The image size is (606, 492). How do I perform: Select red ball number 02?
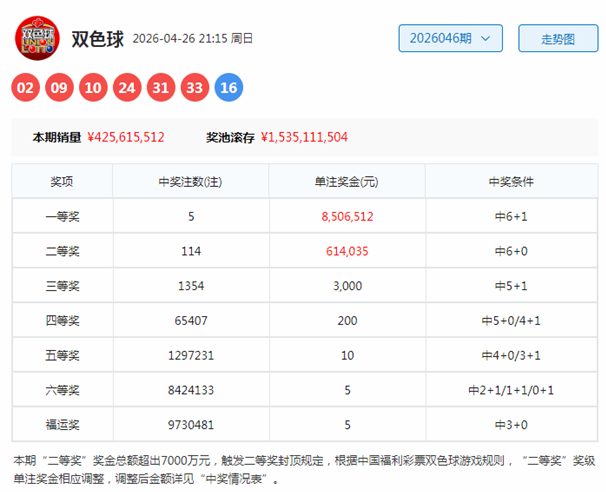[x=25, y=87]
